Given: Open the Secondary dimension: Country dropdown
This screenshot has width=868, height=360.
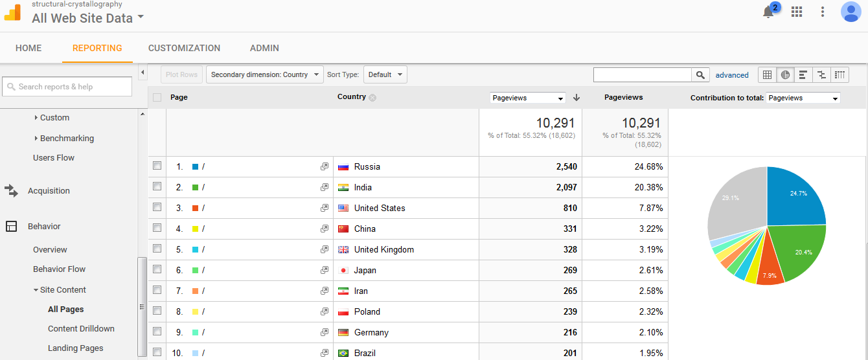Looking at the screenshot, I should [x=264, y=74].
